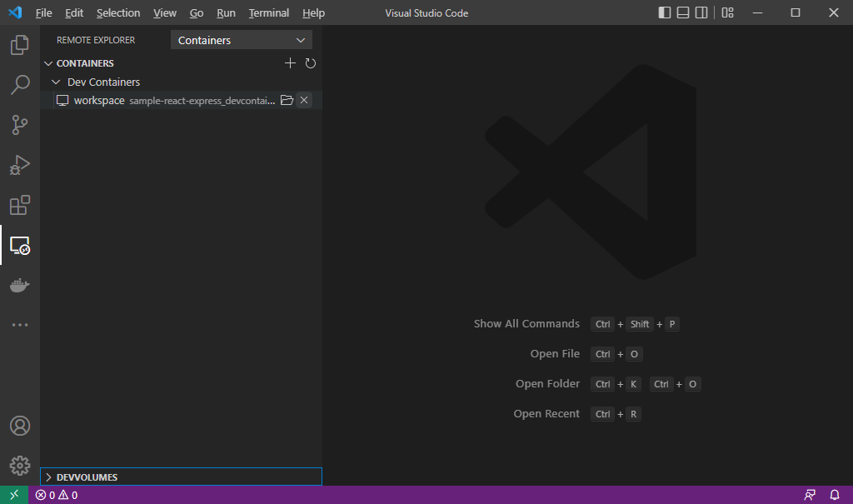This screenshot has width=853, height=504.
Task: Open the View menu
Action: 164,13
